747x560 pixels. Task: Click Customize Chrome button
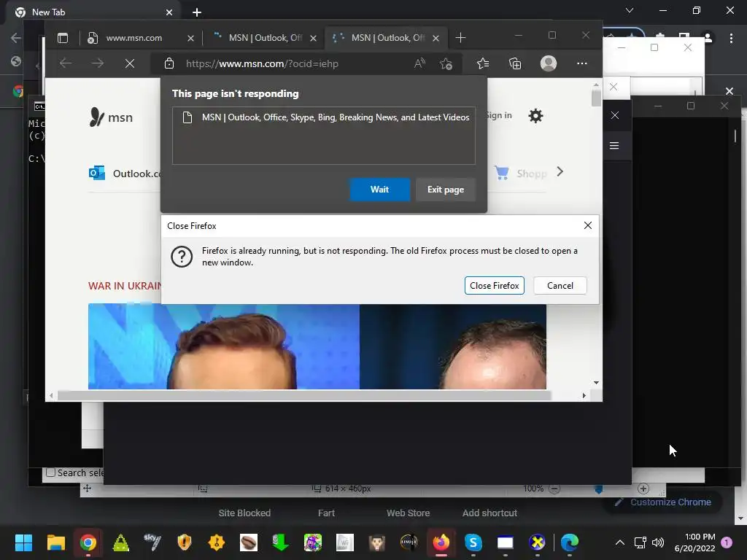662,502
